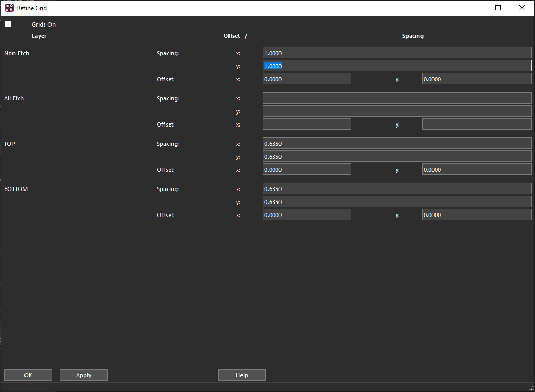
Task: Select the All Etch Offset y field
Action: tap(476, 123)
